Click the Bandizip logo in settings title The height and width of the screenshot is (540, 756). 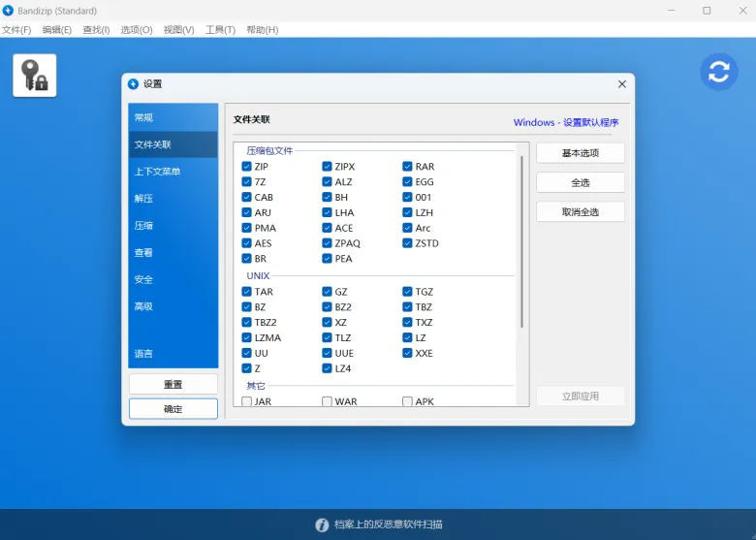tap(133, 84)
